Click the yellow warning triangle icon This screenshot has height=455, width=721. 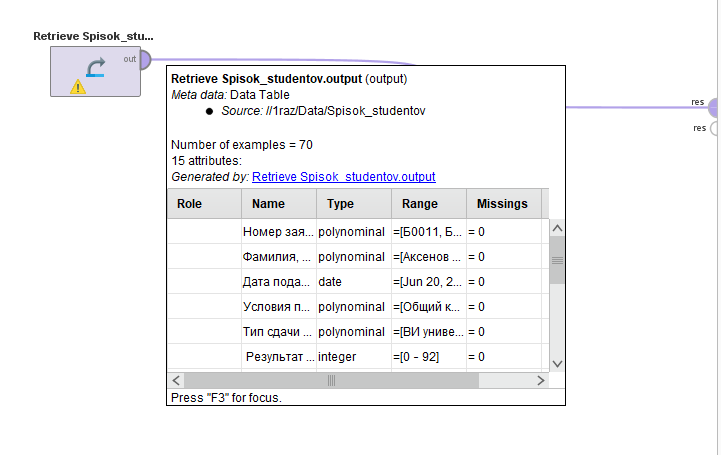(x=78, y=86)
